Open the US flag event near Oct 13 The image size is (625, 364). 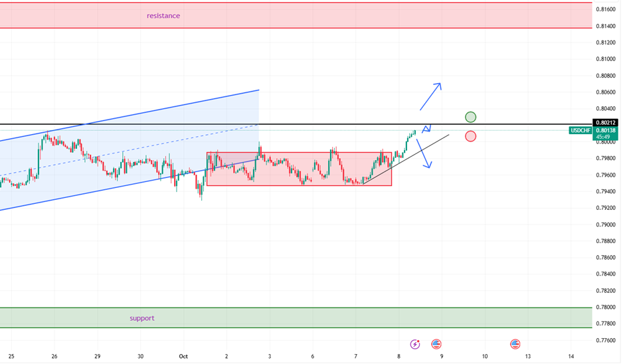click(515, 343)
